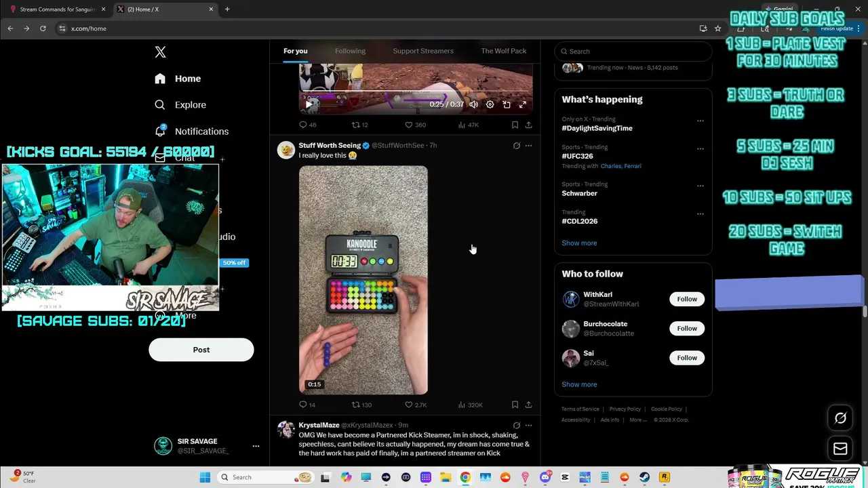868x488 pixels.
Task: Bookmark the Kanoodle post
Action: [515, 405]
